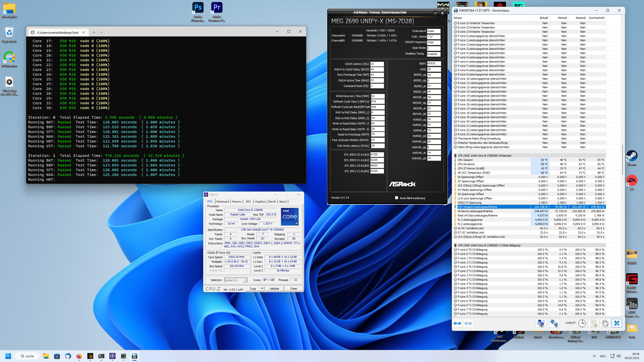Collapse CPU Enhanced sensor group in HWiNFO
This screenshot has width=644, height=362.
[455, 156]
